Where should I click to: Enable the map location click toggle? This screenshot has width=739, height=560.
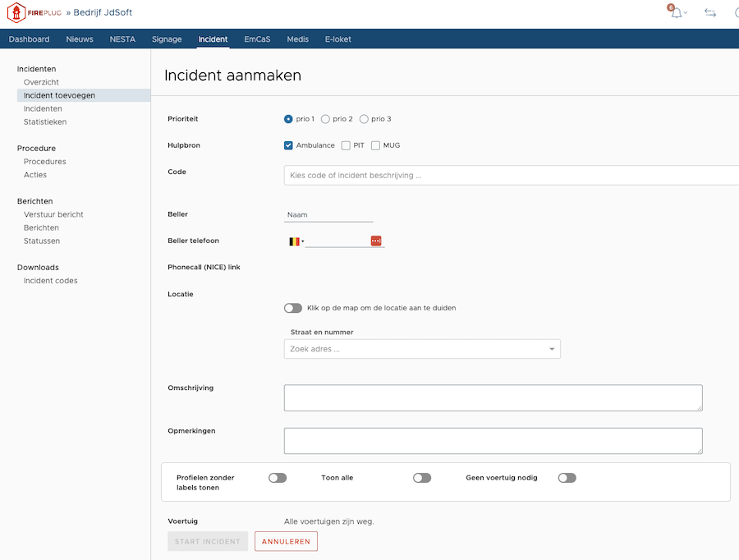pos(293,308)
